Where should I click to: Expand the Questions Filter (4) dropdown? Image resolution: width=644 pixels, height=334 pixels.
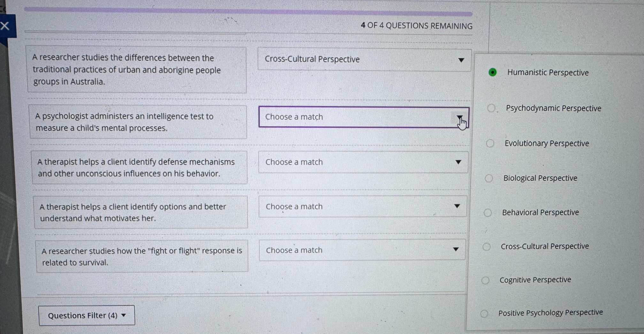coord(86,315)
